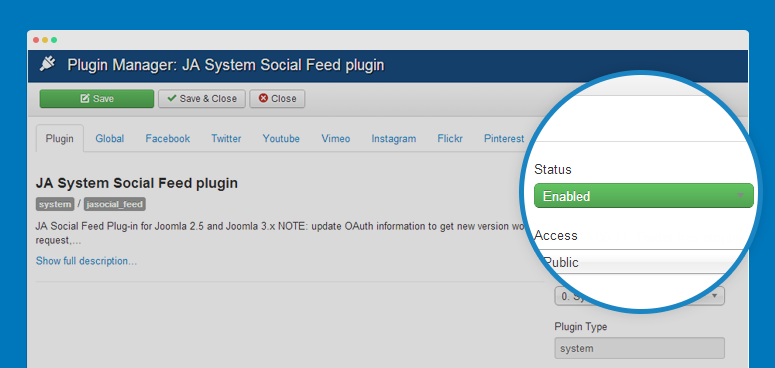Open the Twitter tab

pyautogui.click(x=226, y=139)
